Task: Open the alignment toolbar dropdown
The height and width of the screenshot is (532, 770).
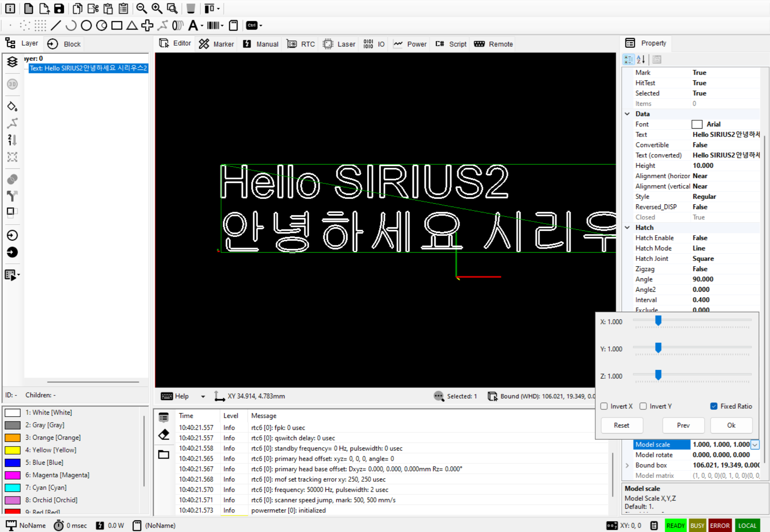Action: pos(218,8)
